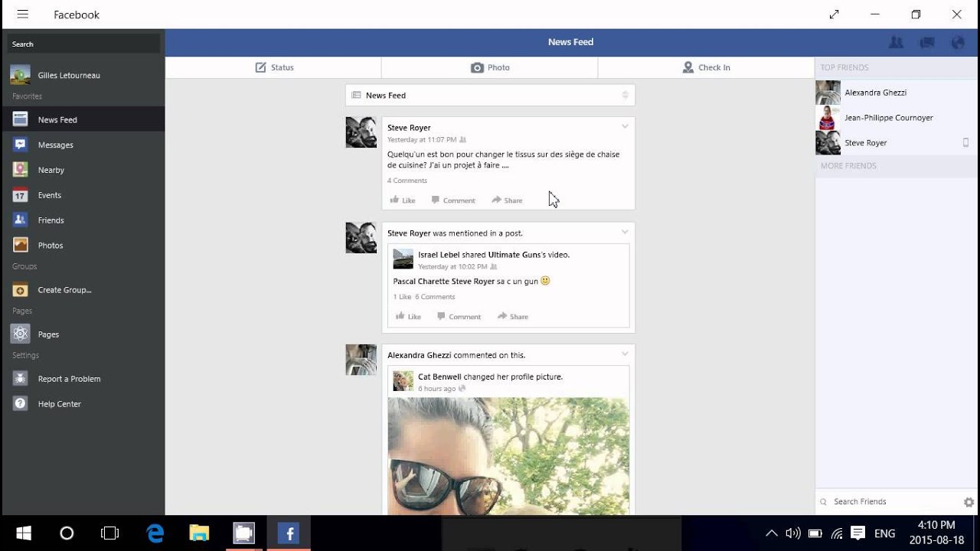
Task: Click the left sidebar Search field
Action: tap(83, 44)
